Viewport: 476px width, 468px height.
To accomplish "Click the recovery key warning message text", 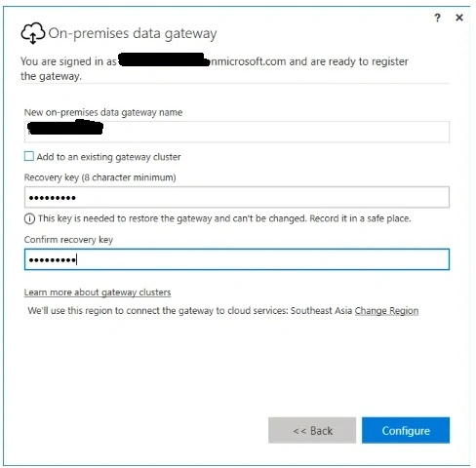I will pyautogui.click(x=224, y=218).
